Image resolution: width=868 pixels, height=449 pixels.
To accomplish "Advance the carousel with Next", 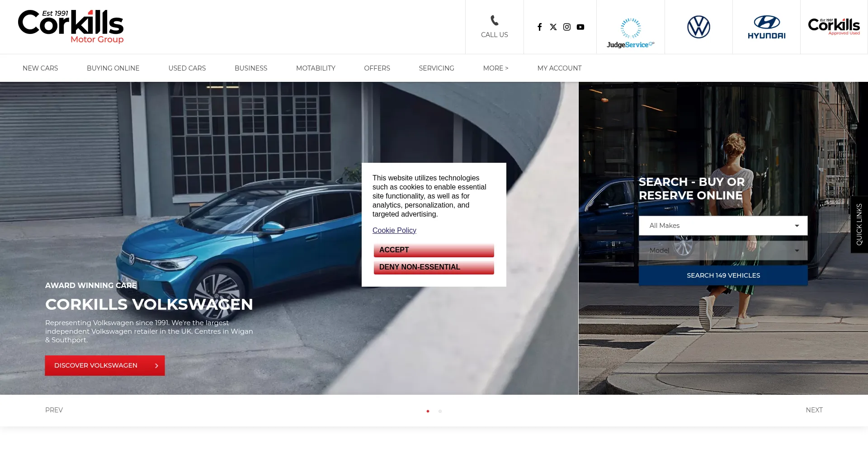I will 814,410.
